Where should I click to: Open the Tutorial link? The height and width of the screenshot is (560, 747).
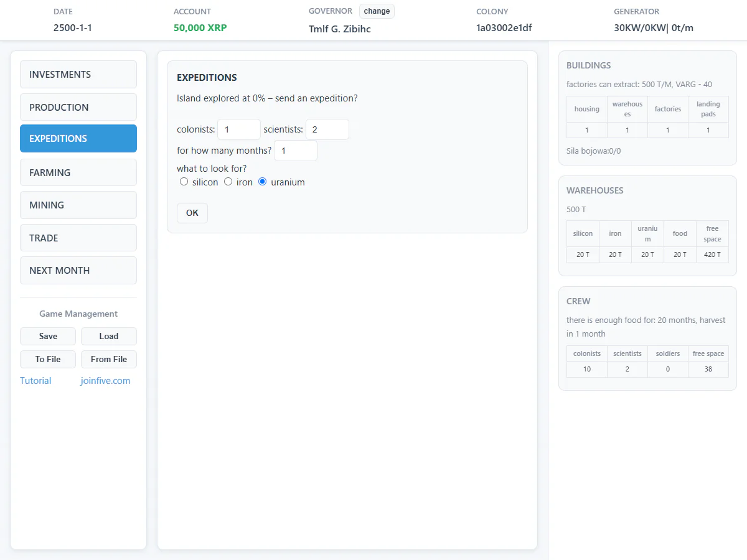point(35,381)
